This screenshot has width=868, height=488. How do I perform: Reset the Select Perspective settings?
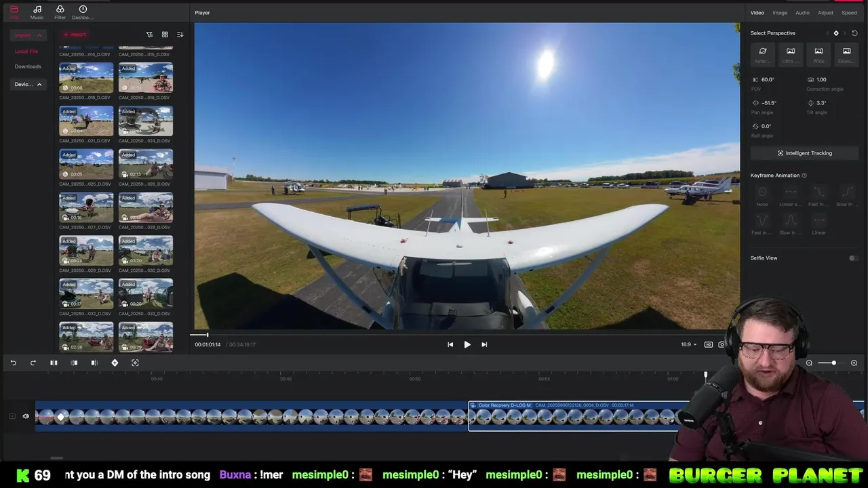point(854,33)
